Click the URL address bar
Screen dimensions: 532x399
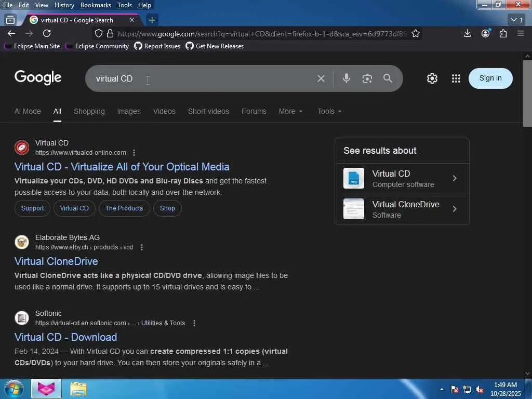[261, 34]
